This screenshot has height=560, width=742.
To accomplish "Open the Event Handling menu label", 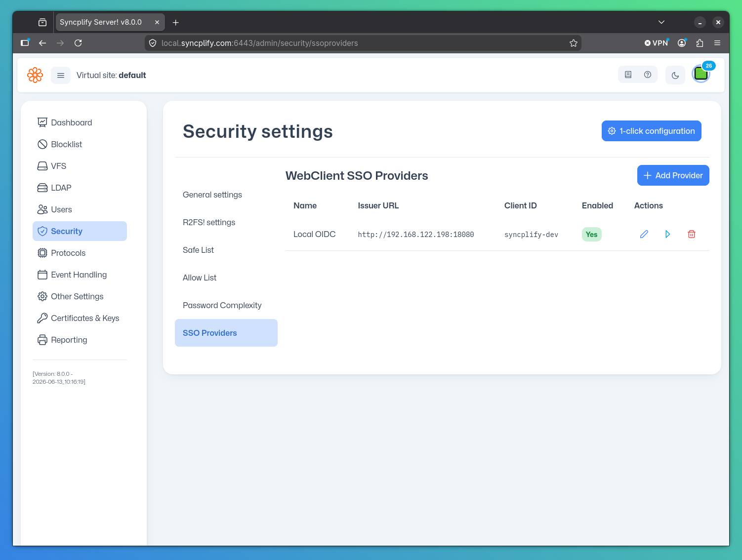I will click(79, 275).
